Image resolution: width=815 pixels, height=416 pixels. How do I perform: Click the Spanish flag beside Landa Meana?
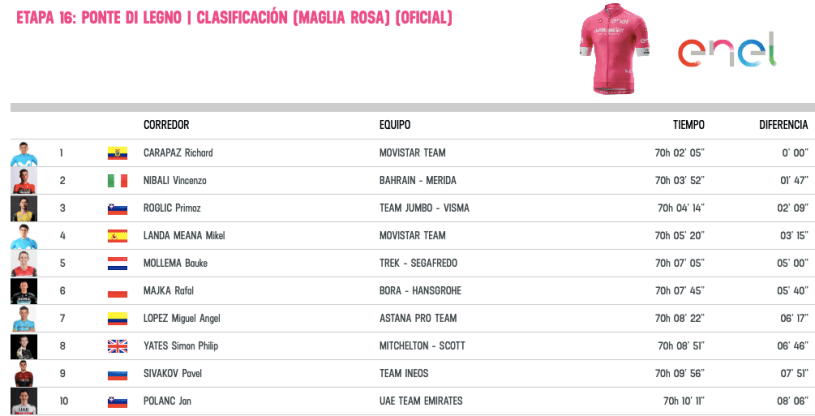117,236
